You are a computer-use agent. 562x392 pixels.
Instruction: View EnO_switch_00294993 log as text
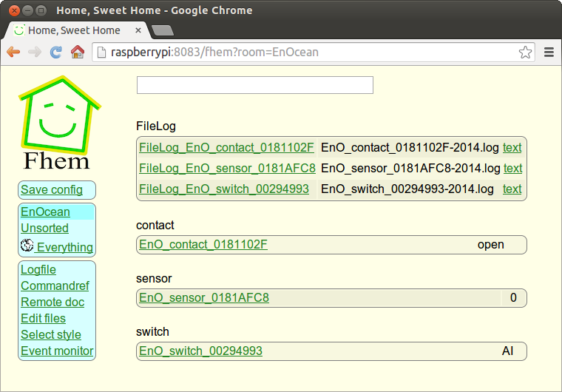[512, 189]
